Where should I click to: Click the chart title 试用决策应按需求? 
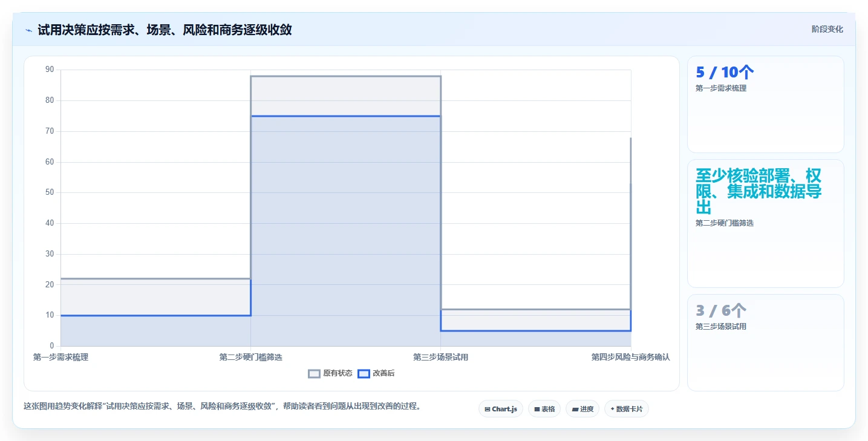click(165, 30)
